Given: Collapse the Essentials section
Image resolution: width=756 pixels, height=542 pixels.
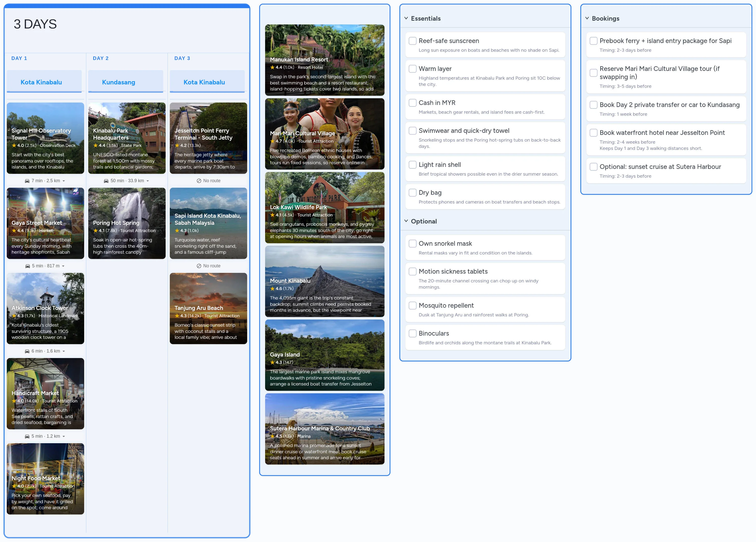Looking at the screenshot, I should coord(406,18).
